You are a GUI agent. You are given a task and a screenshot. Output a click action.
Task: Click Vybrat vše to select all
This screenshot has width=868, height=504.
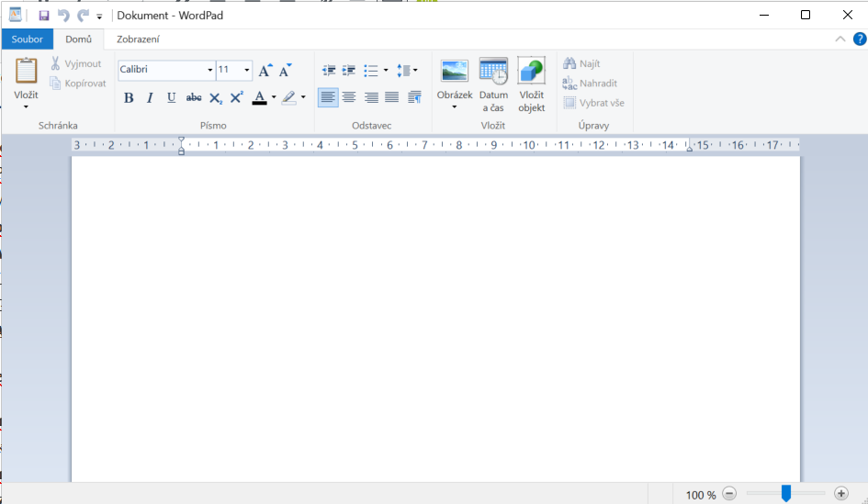coord(593,103)
